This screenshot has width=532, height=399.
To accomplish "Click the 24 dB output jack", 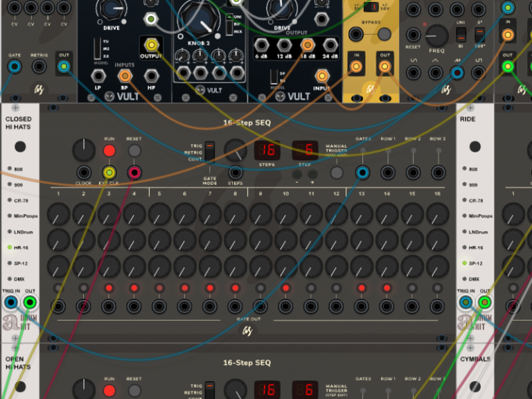I will tap(330, 45).
